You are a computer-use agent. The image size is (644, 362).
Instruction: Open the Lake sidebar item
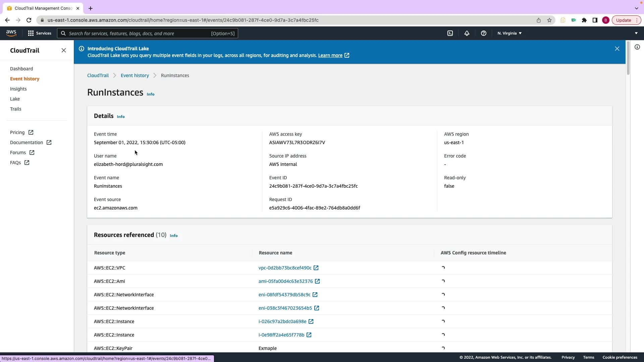point(15,99)
